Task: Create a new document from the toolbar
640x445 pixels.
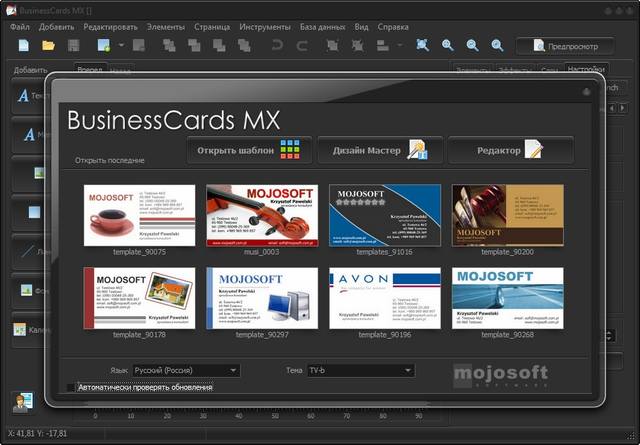Action: pyautogui.click(x=24, y=45)
